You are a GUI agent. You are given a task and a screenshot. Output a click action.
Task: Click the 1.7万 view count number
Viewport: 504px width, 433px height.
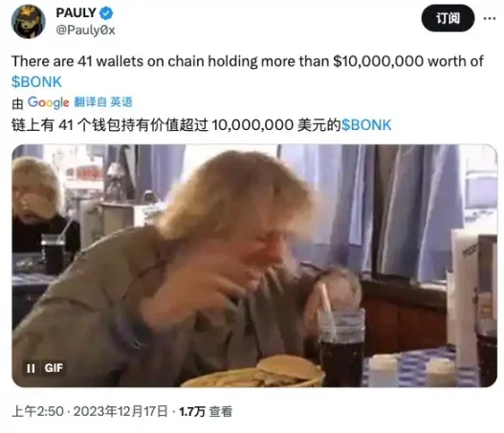pos(192,412)
